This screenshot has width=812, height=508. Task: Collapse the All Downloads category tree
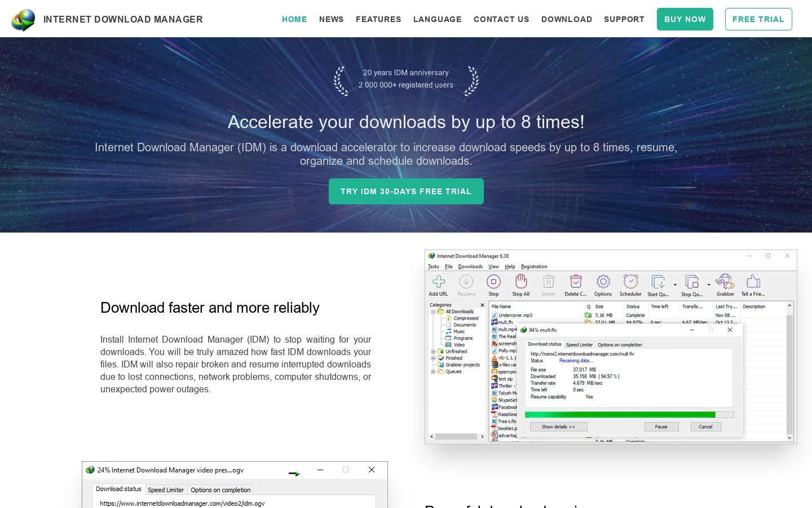[x=433, y=312]
